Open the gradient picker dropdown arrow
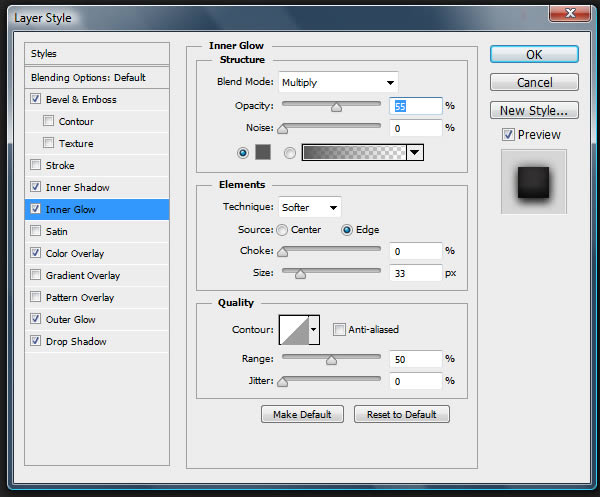The width and height of the screenshot is (600, 497). pos(414,153)
